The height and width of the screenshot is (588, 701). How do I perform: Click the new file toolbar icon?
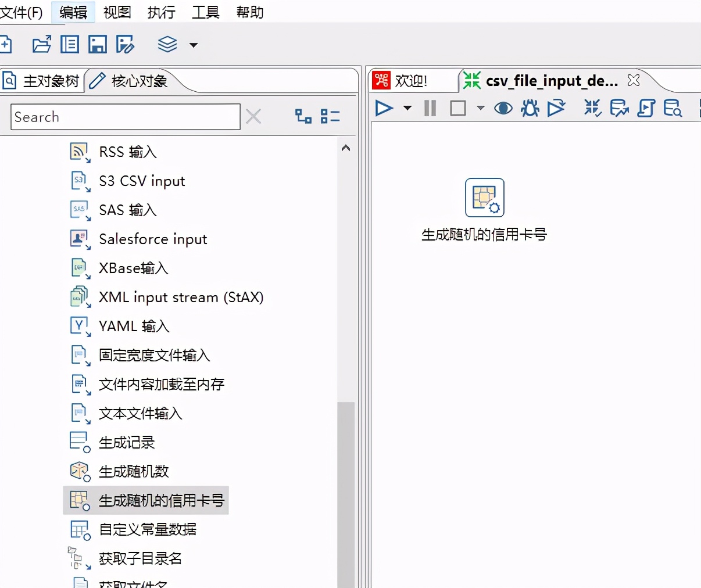click(x=5, y=44)
